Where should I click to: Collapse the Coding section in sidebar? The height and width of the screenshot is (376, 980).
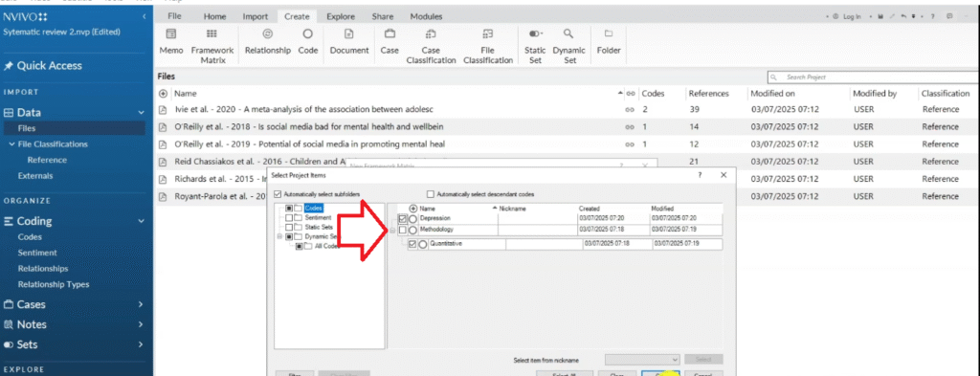click(x=141, y=220)
